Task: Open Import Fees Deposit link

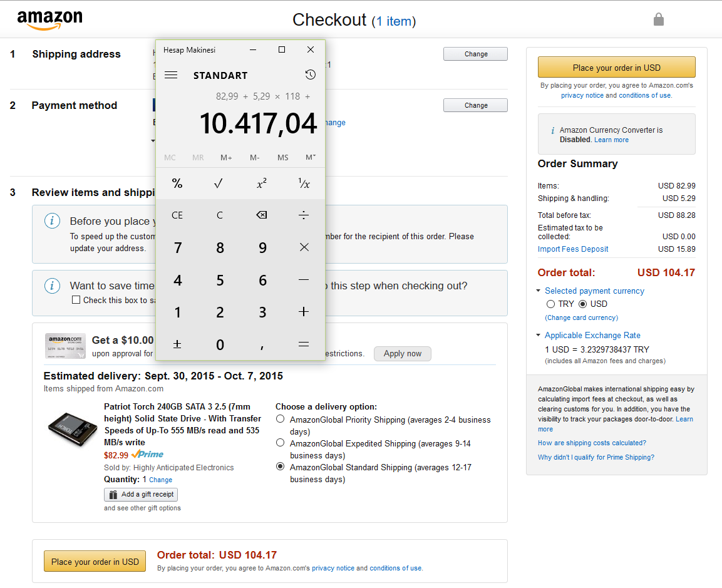Action: click(573, 249)
